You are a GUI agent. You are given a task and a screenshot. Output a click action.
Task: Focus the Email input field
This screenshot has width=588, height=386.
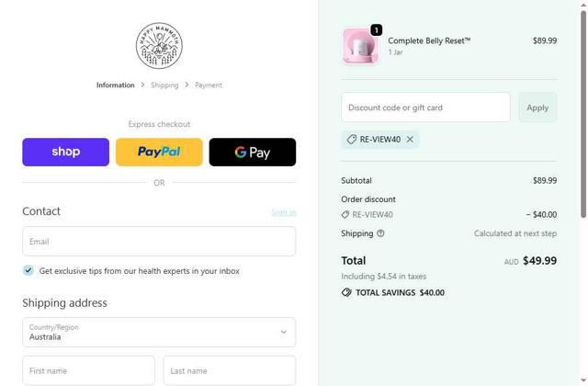click(159, 242)
